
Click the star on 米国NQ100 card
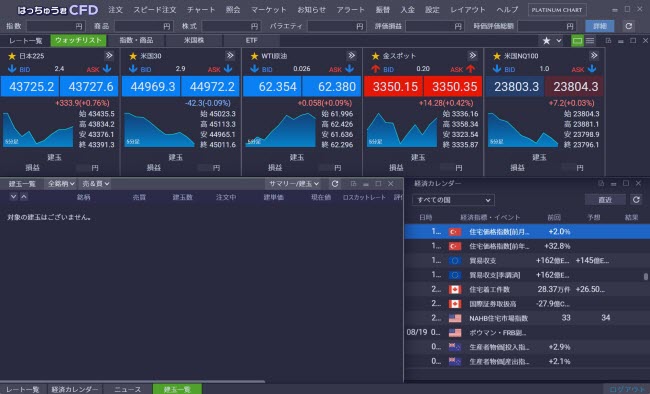(x=497, y=56)
